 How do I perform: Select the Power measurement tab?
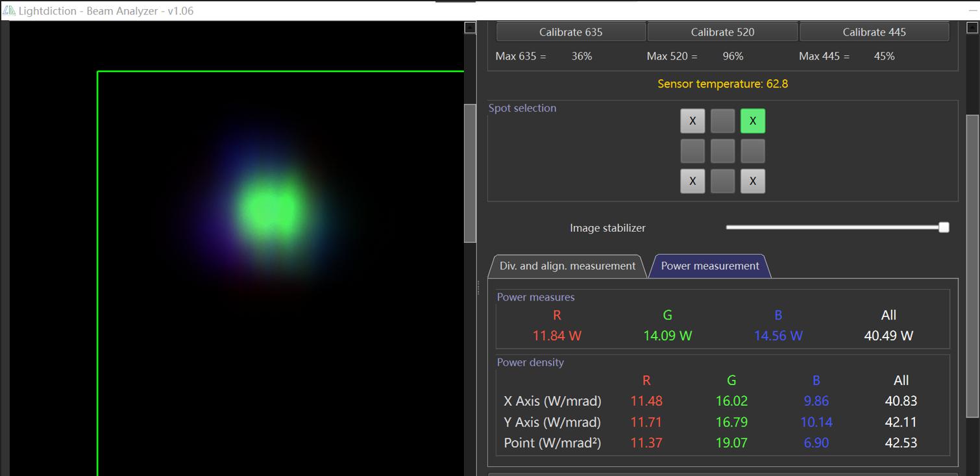[x=710, y=266]
